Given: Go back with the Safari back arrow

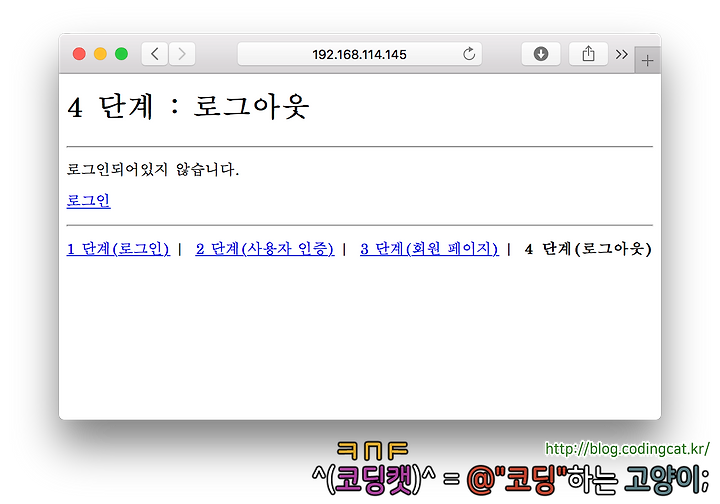Looking at the screenshot, I should pos(155,54).
